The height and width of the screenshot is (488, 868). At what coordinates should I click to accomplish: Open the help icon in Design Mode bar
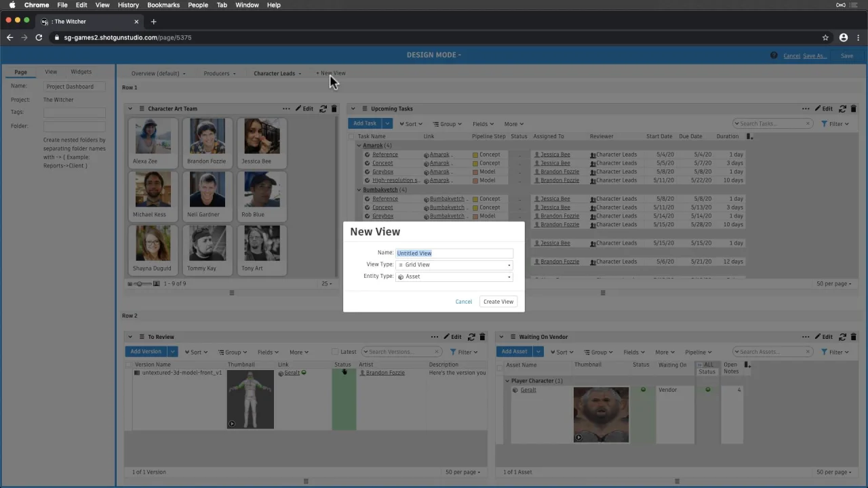point(774,56)
